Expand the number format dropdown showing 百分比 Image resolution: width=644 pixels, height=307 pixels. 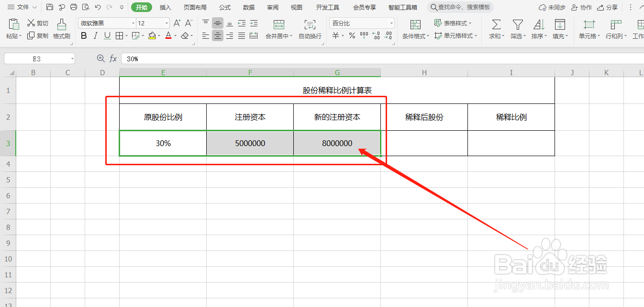coord(390,23)
